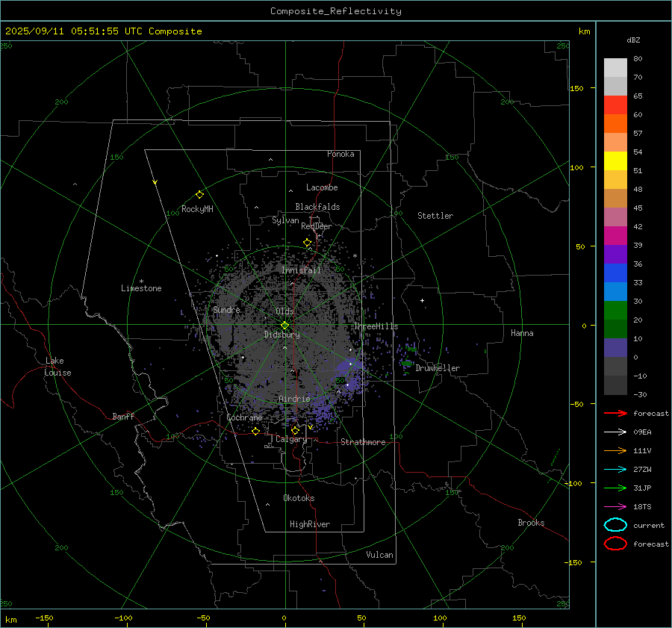672x628 pixels.
Task: Click the white asterisk marker above Limestone
Action: [x=141, y=282]
